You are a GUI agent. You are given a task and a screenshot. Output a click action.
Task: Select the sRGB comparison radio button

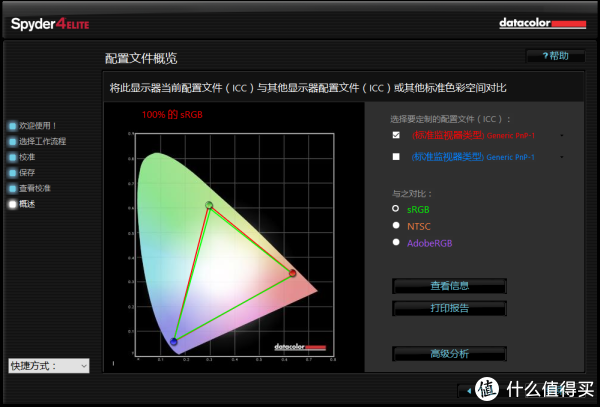[x=396, y=208]
